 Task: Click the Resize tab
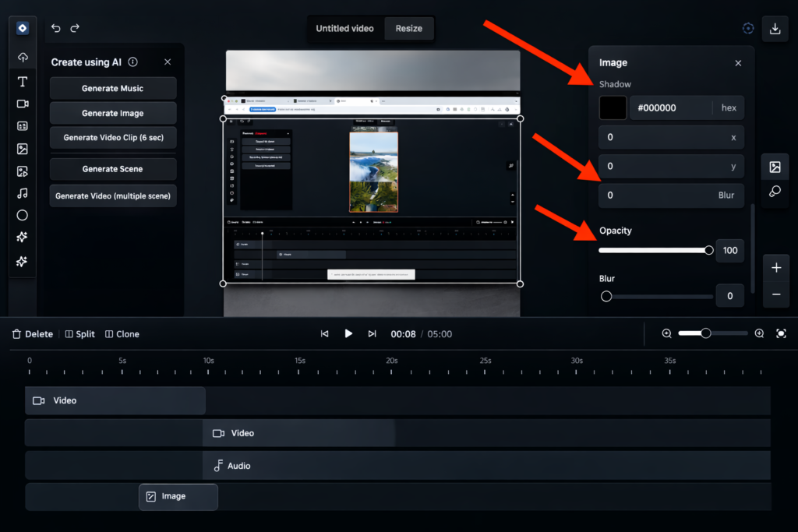click(408, 29)
